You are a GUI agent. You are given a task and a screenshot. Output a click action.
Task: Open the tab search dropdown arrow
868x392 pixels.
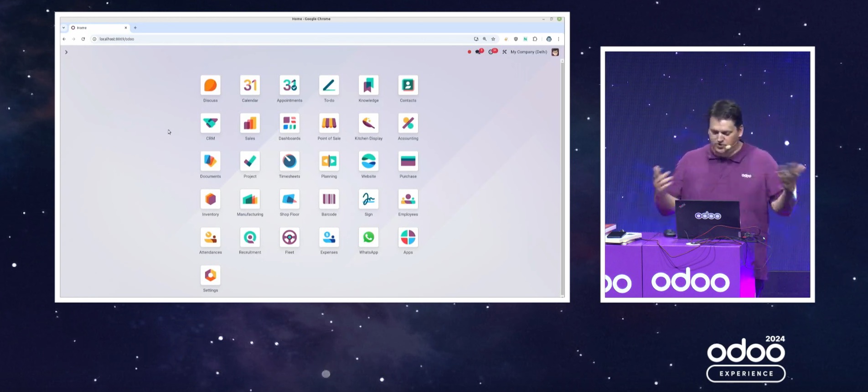(64, 28)
